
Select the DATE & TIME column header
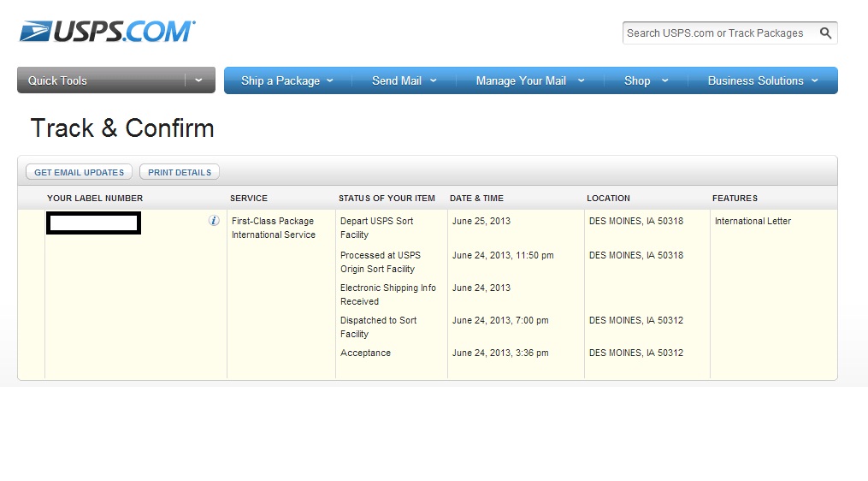[476, 199]
